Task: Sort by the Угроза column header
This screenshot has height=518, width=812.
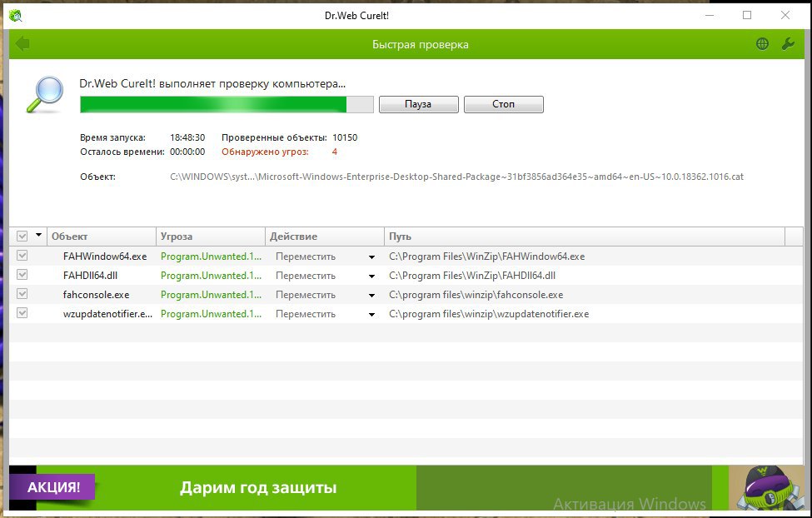Action: 211,237
